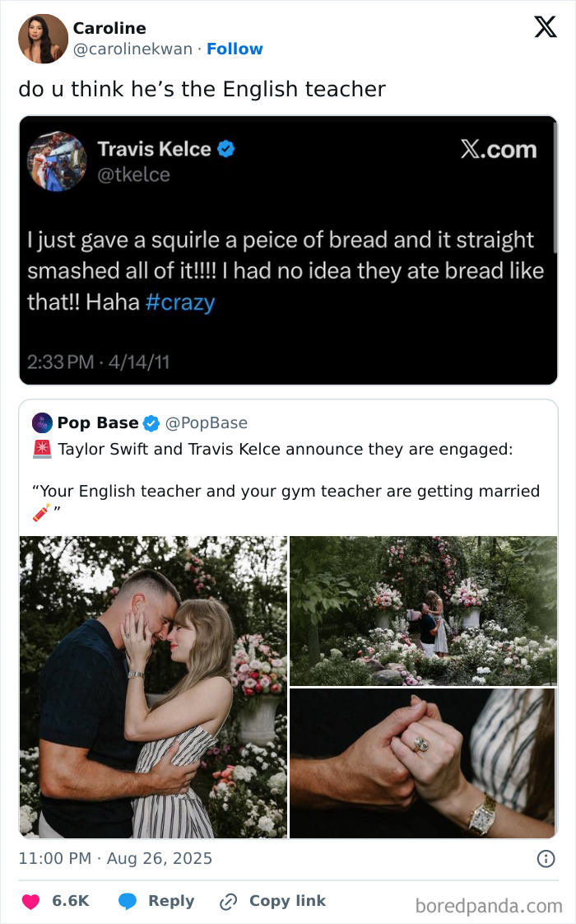Screen dimensions: 576x924
Task: Click Travis Kelce's profile picture
Action: (x=57, y=161)
